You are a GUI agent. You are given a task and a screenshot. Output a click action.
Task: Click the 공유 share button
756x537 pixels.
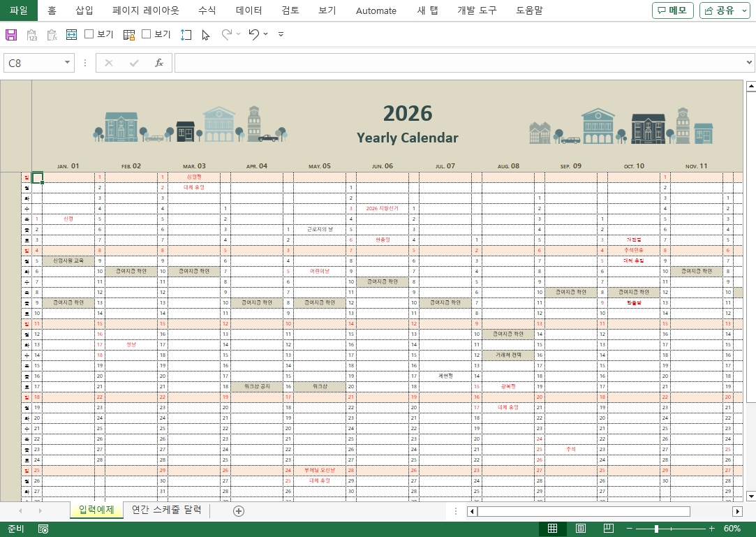coord(725,10)
